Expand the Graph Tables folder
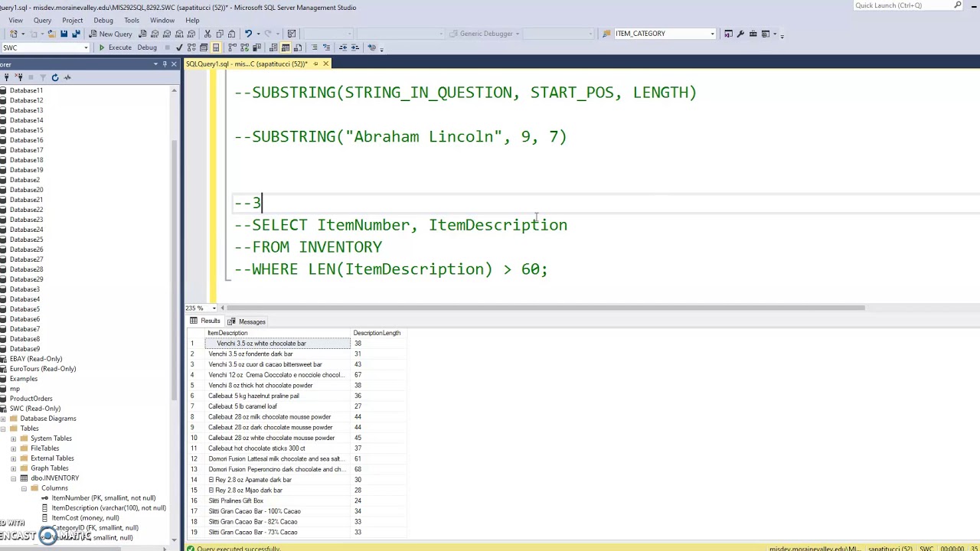 tap(13, 468)
